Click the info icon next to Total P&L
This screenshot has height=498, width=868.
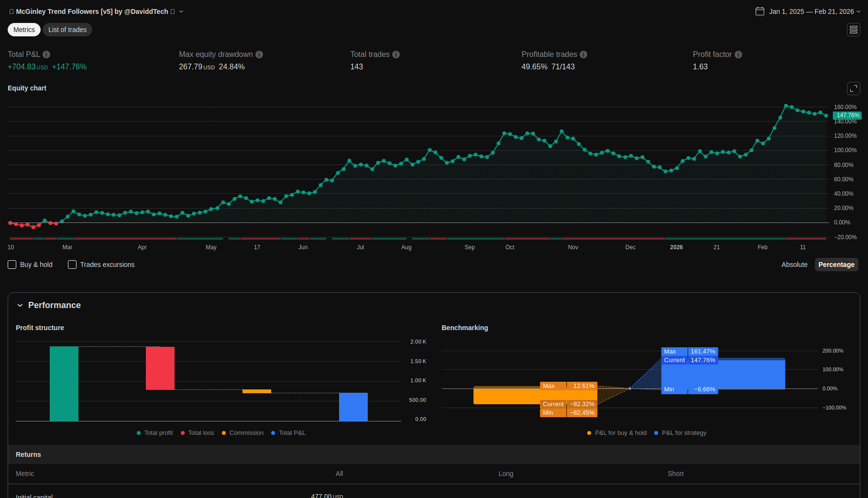pyautogui.click(x=46, y=55)
